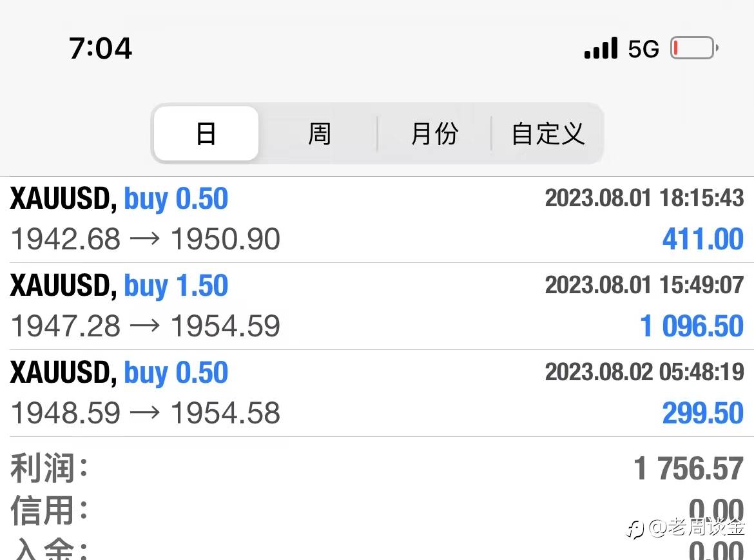
Task: Tap the 利润 total profit row
Action: 377,468
